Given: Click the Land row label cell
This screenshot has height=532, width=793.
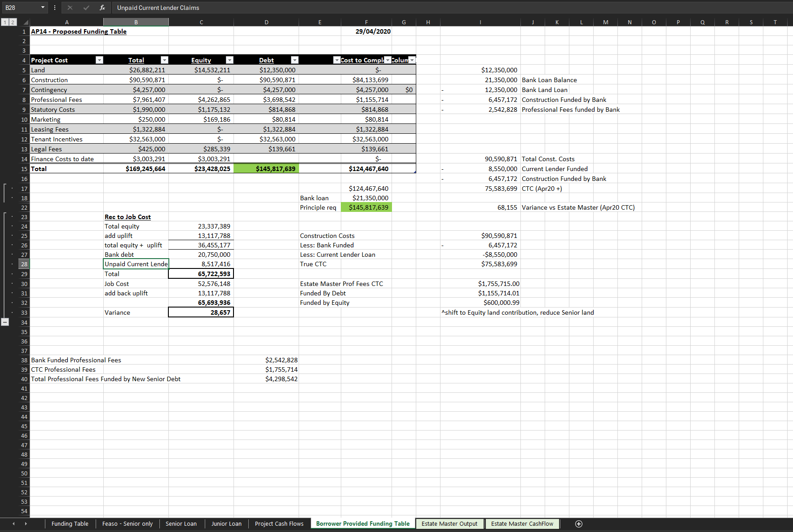Looking at the screenshot, I should click(66, 70).
